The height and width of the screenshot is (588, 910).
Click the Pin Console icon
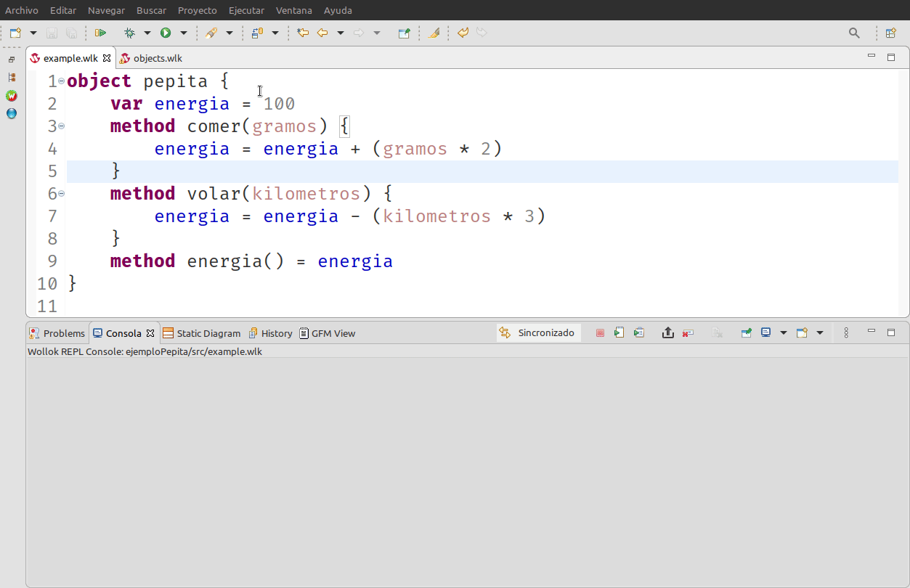click(746, 333)
